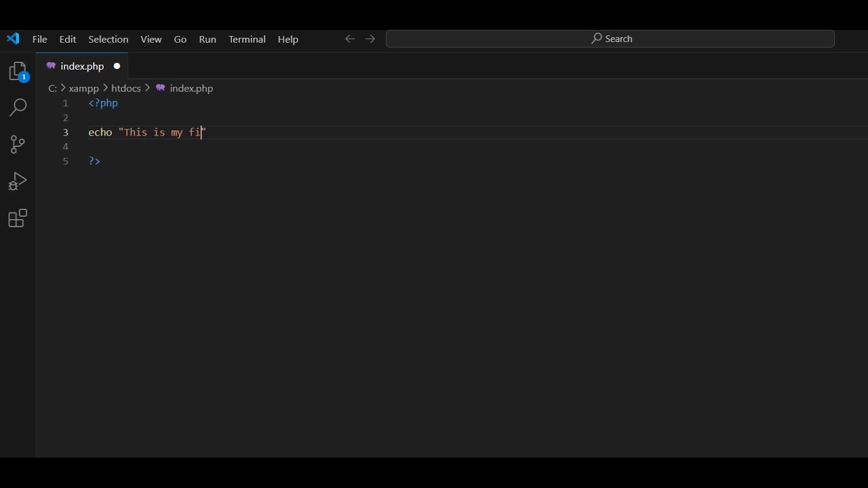The width and height of the screenshot is (868, 488).
Task: Click the VS Code logo icon
Action: (13, 39)
